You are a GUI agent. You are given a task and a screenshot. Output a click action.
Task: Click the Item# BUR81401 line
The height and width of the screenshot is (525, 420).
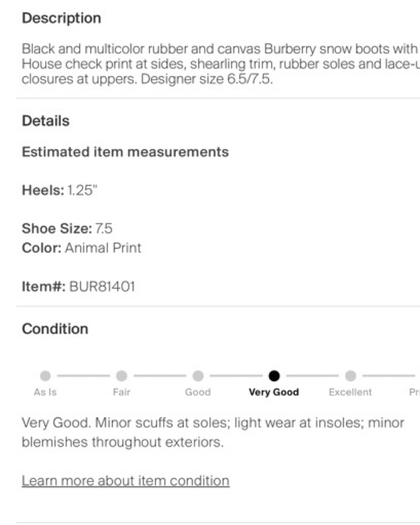[79, 287]
